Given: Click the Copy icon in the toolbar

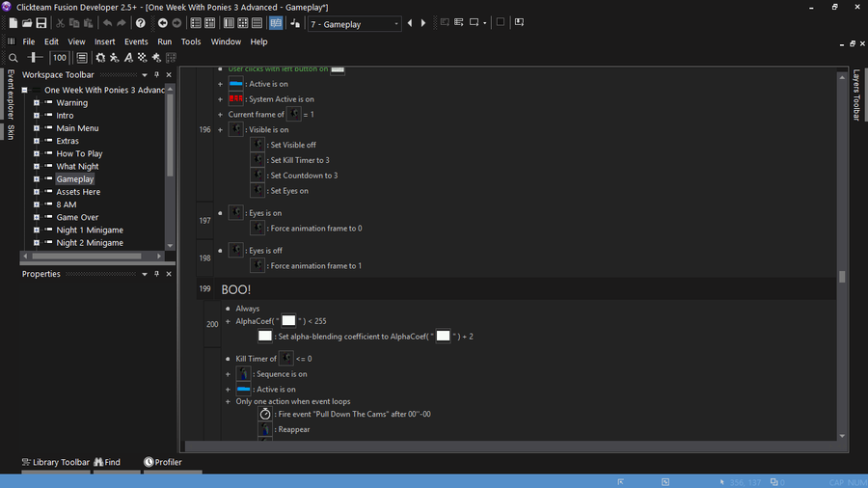Looking at the screenshot, I should tap(74, 23).
